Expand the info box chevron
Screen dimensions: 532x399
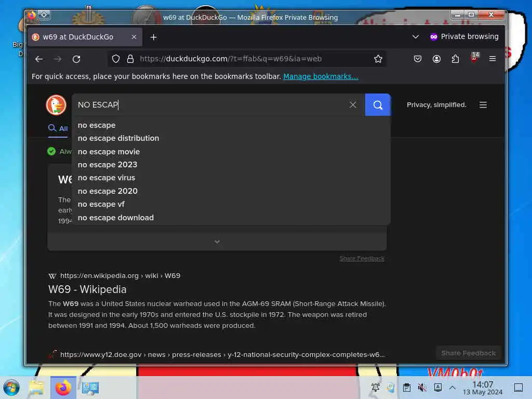pyautogui.click(x=217, y=242)
